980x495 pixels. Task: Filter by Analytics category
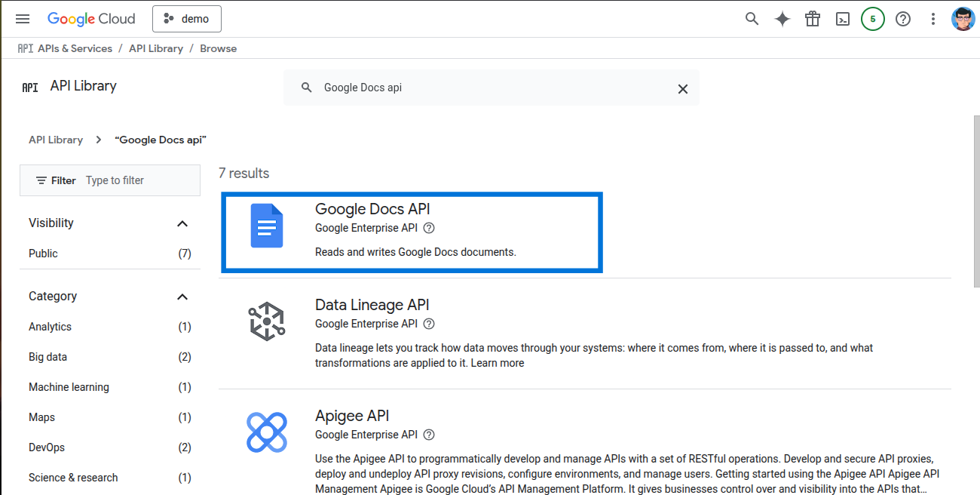click(x=110, y=327)
